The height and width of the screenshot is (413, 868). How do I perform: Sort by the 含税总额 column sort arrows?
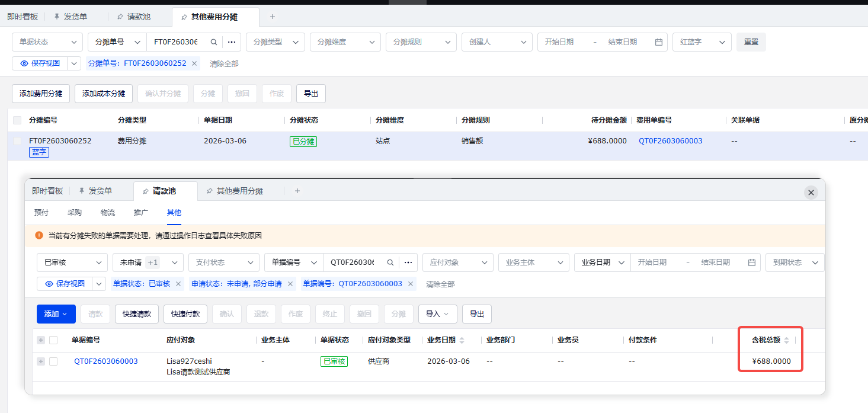pyautogui.click(x=786, y=340)
